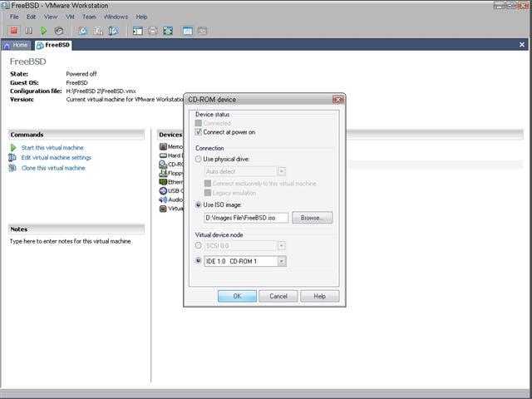Screen dimensions: 532x399
Task: Click the green play icon beside Start this virtual machine
Action: (13, 148)
